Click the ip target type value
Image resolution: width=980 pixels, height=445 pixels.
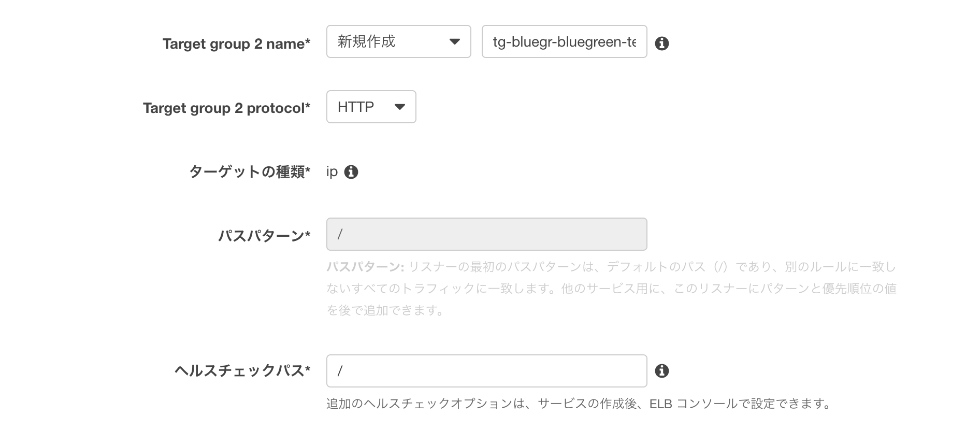click(x=332, y=172)
